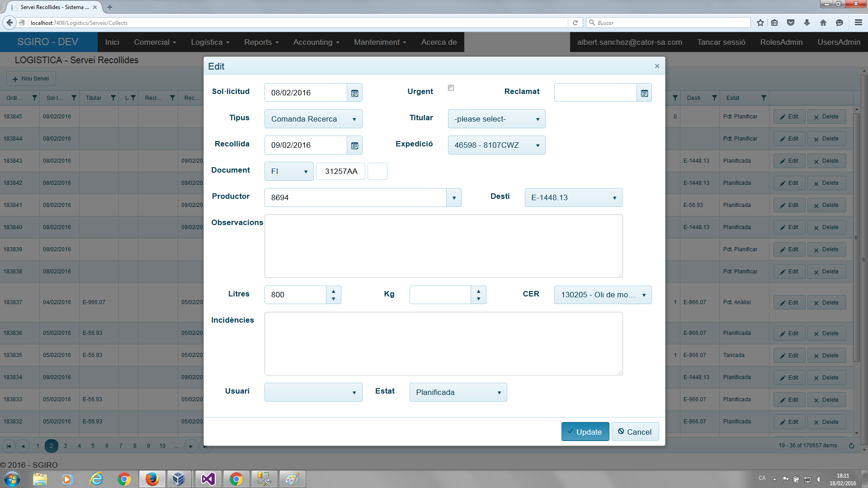Click Firefox icon in Windows taskbar
868x488 pixels.
pyautogui.click(x=152, y=479)
